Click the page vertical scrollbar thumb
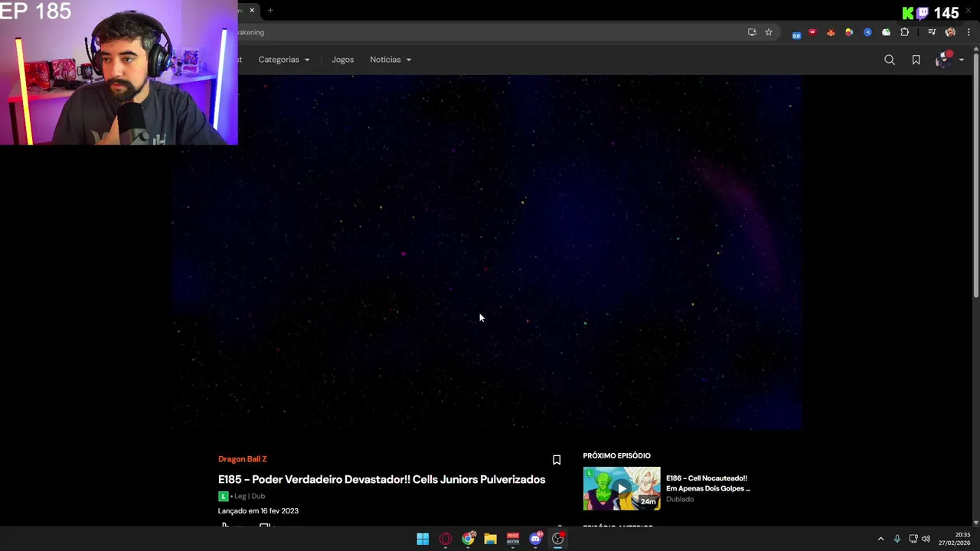Viewport: 980px width, 551px height. coord(975,174)
